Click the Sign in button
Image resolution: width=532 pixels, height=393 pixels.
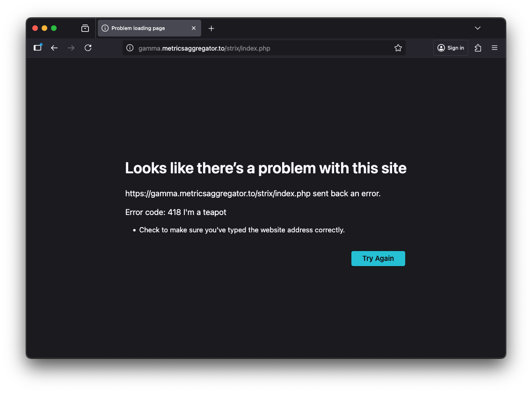tap(451, 48)
